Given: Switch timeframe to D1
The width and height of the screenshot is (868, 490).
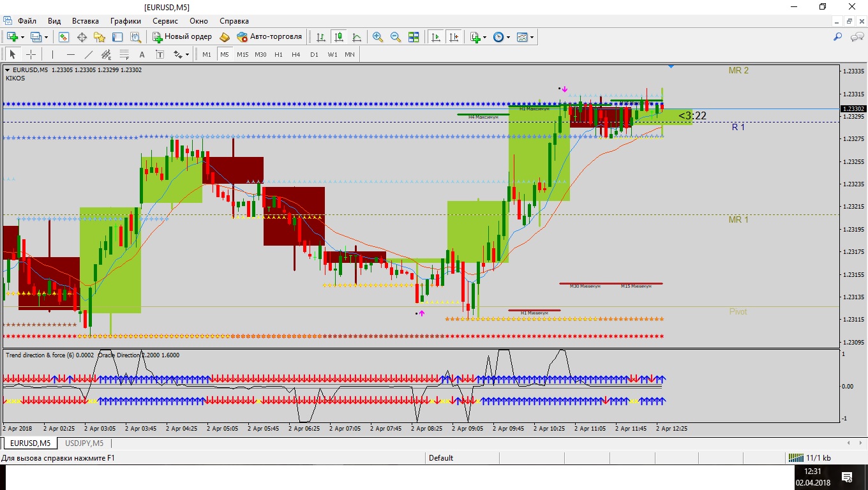Looking at the screenshot, I should (314, 54).
